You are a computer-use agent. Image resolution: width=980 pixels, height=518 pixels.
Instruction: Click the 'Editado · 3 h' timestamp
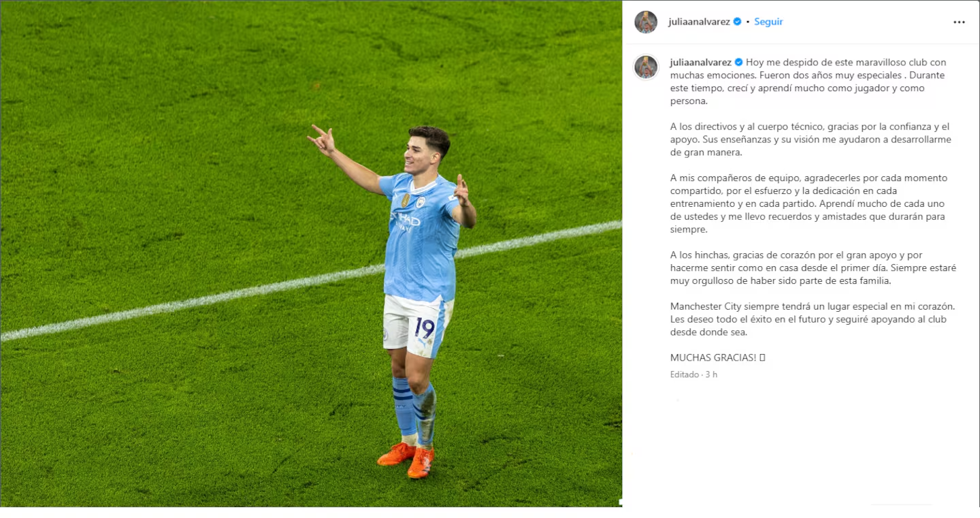pos(693,374)
